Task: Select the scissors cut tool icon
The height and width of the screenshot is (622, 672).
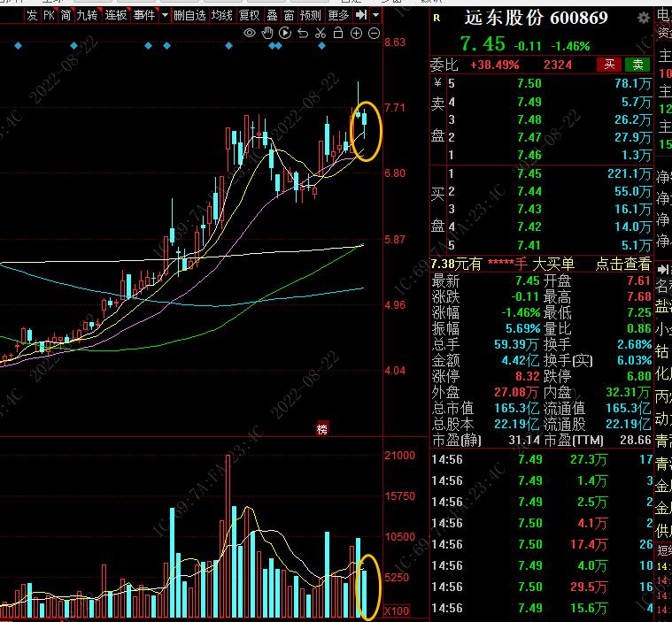Action: pyautogui.click(x=321, y=33)
